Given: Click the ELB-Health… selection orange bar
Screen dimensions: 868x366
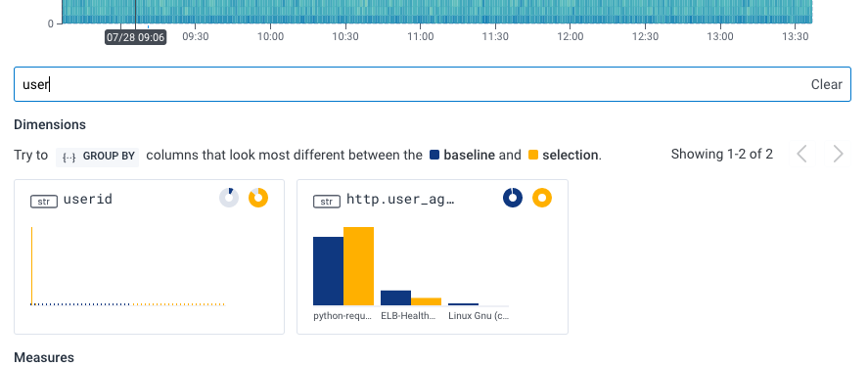Looking at the screenshot, I should click(x=427, y=301).
